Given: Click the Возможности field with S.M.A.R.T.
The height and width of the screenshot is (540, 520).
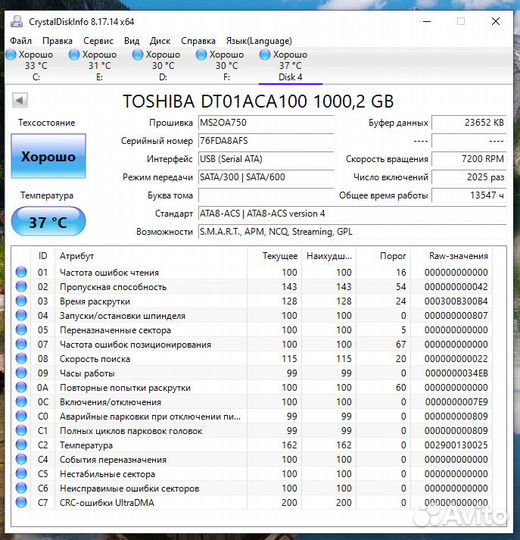Looking at the screenshot, I should (352, 232).
